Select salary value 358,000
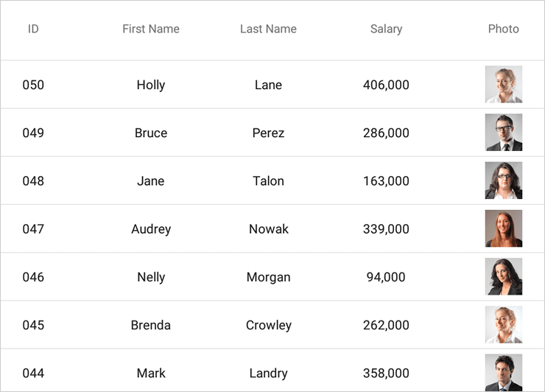Image resolution: width=545 pixels, height=392 pixels. (x=386, y=373)
